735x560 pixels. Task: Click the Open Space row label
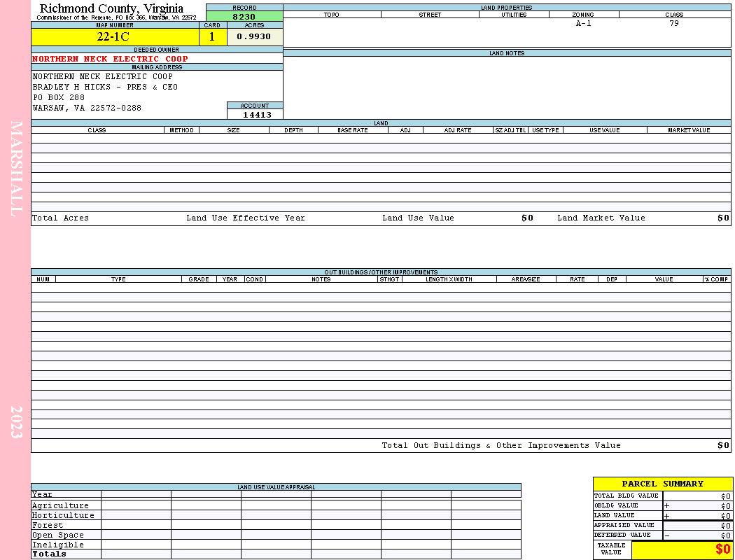coord(58,535)
